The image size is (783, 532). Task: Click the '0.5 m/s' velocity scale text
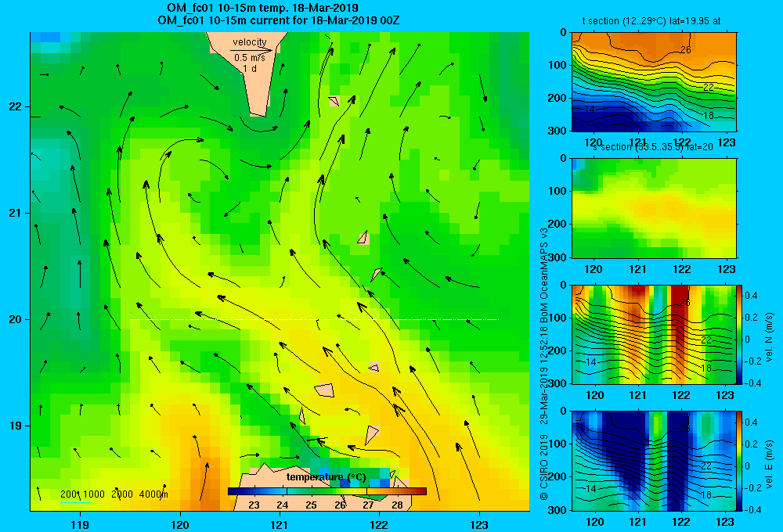(x=250, y=58)
